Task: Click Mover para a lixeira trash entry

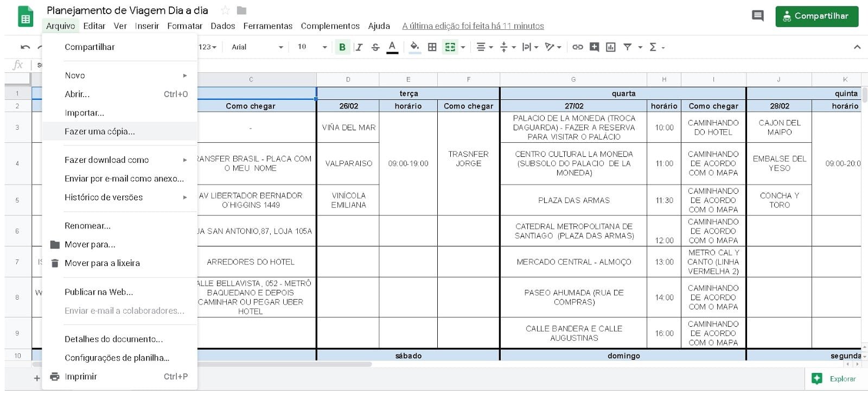Action: click(120, 263)
